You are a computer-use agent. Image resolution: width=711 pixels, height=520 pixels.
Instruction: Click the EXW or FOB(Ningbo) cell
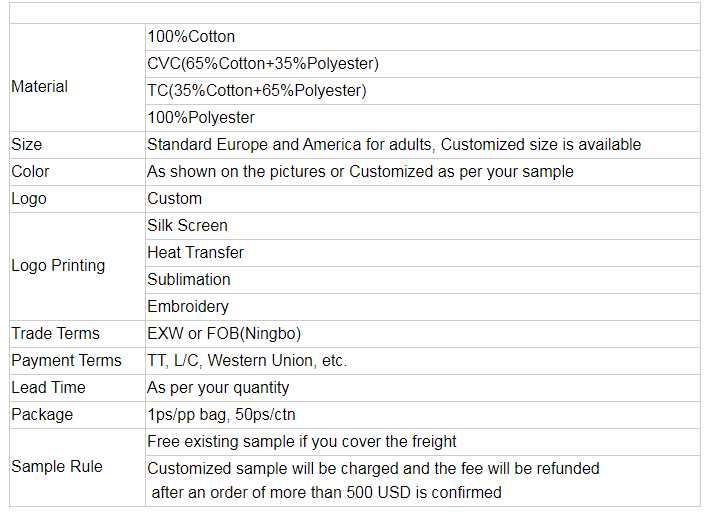223,334
